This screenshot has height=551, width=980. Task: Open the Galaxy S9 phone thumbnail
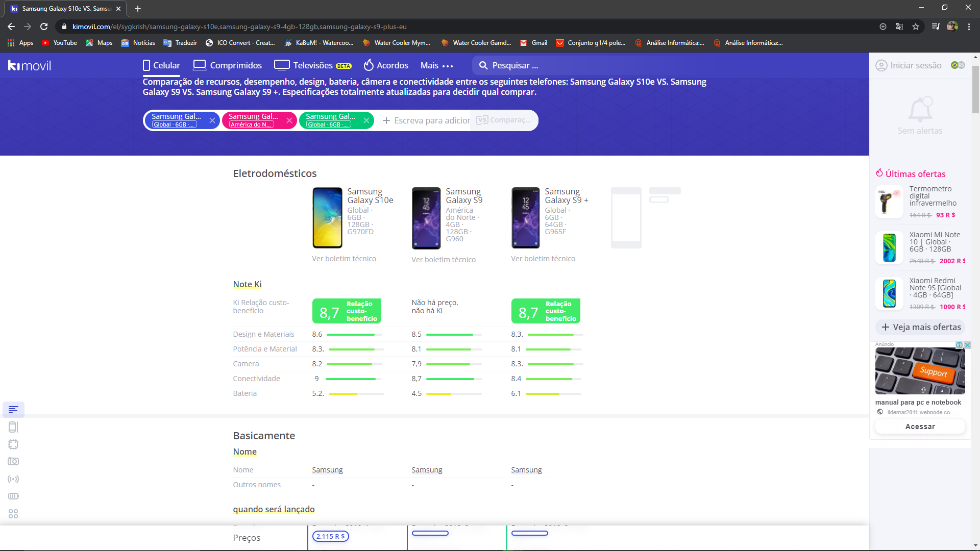426,218
